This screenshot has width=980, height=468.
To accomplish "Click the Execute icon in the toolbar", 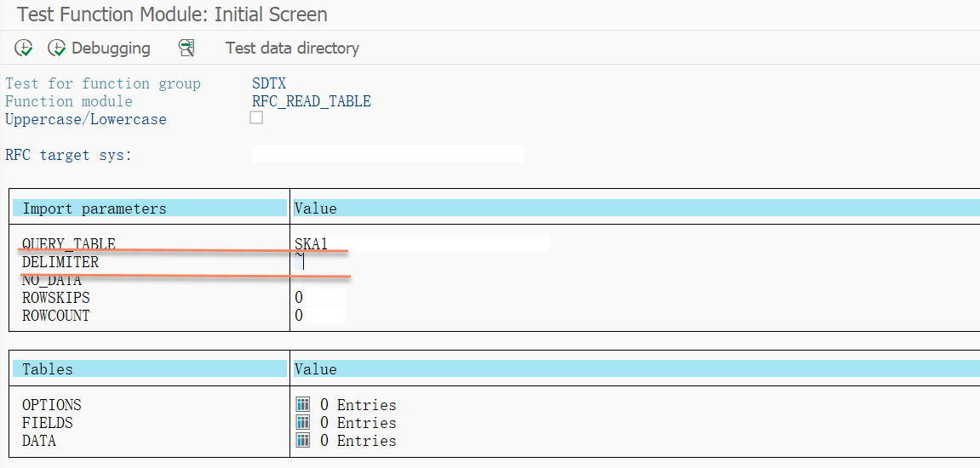I will click(24, 49).
